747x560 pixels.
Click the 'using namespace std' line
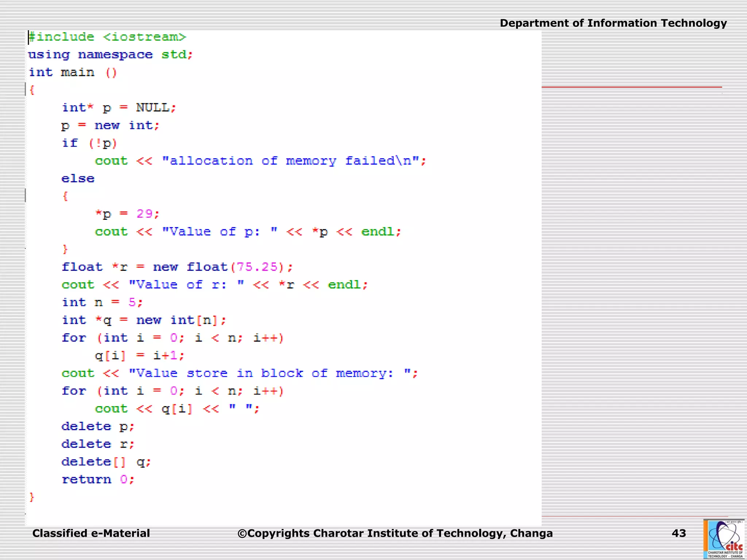point(110,55)
